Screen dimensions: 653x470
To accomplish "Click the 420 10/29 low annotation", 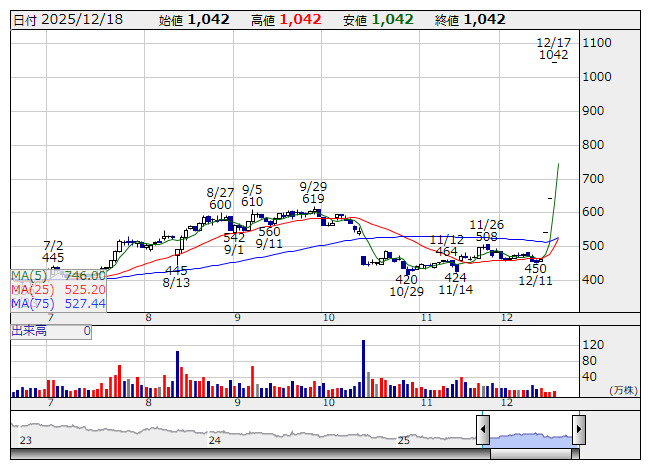I will (406, 286).
